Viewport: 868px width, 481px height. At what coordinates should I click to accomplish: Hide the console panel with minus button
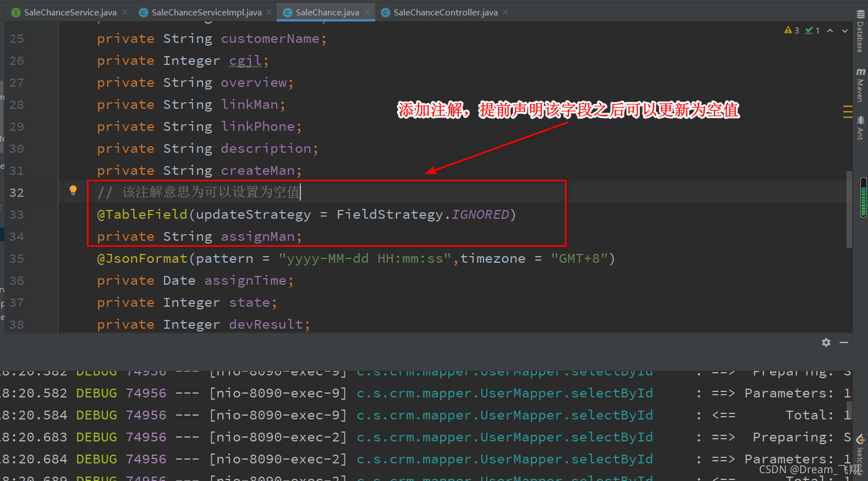(x=844, y=342)
